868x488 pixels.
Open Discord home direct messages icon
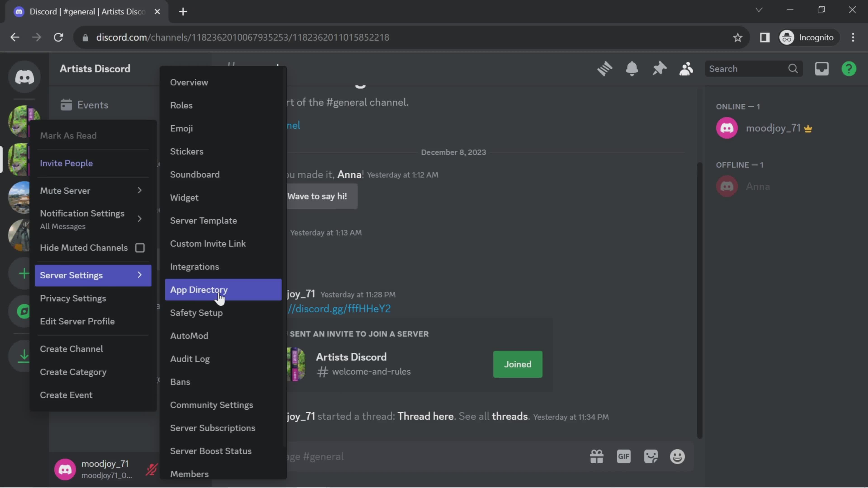[x=24, y=77]
